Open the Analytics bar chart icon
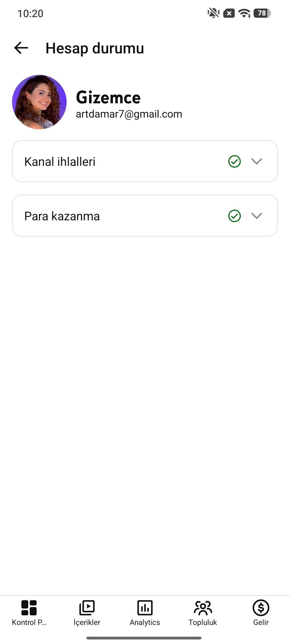The image size is (290, 644). tap(145, 608)
